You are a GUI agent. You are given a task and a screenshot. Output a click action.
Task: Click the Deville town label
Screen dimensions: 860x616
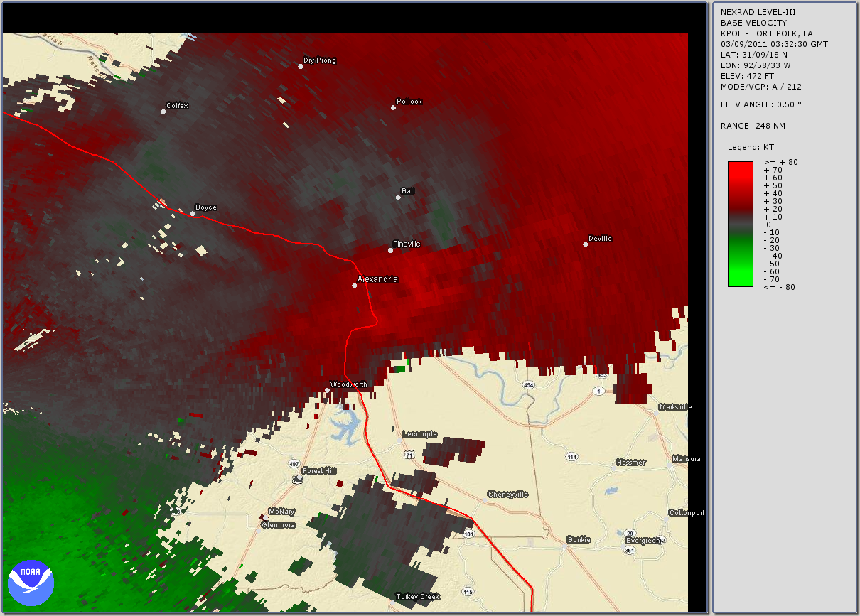pos(601,239)
